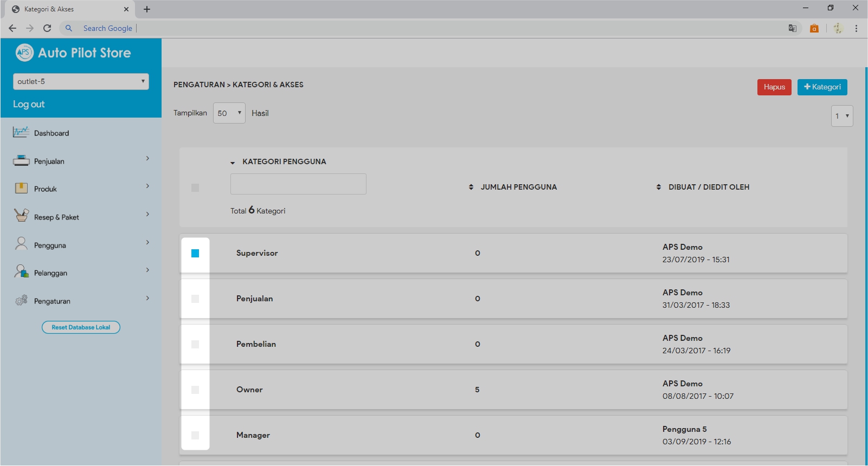Open the outlet-5 selection dropdown

click(x=81, y=81)
